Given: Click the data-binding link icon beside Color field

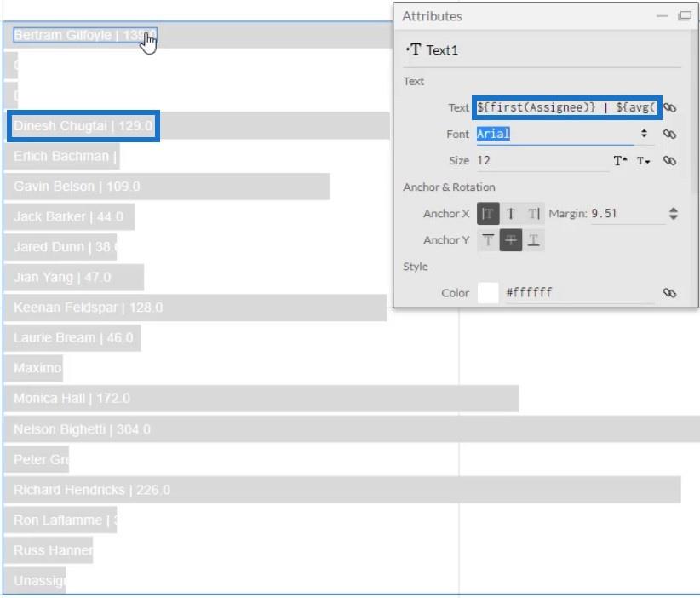Looking at the screenshot, I should 669,293.
